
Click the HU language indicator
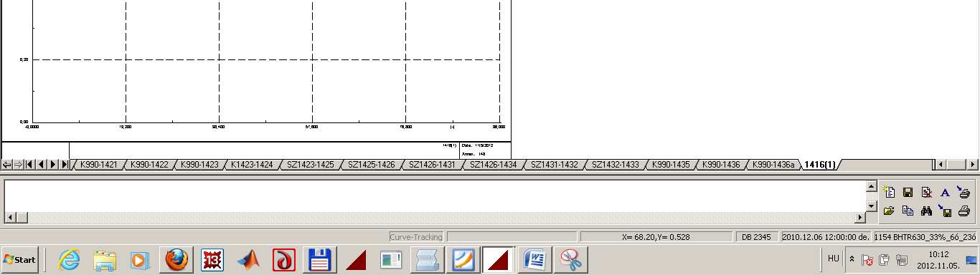click(834, 258)
